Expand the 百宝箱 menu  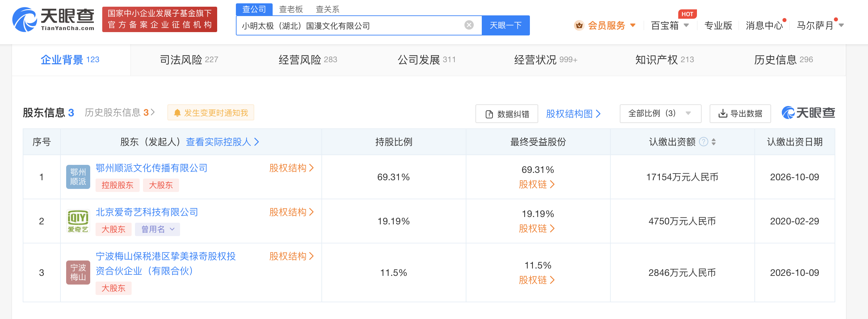click(670, 26)
